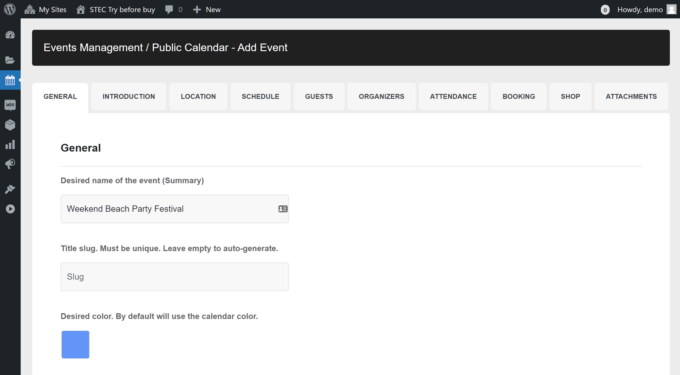
Task: Open the Products box icon in sidebar
Action: (x=10, y=125)
